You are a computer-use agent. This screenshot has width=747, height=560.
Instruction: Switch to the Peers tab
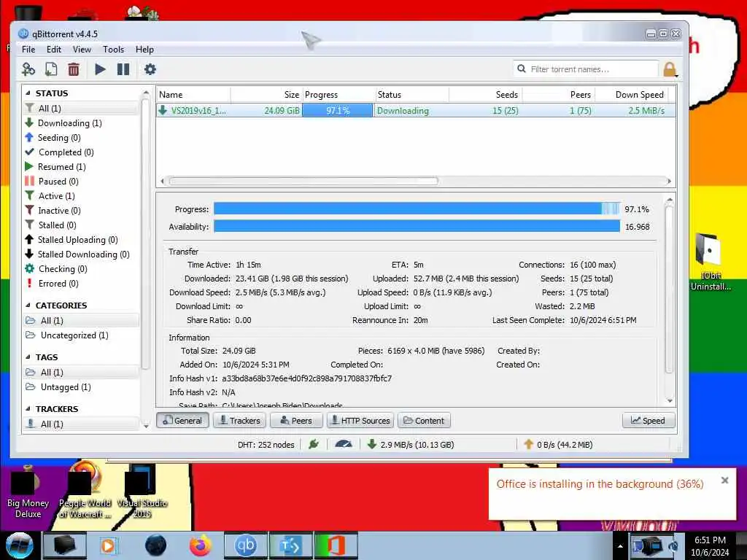click(x=296, y=421)
